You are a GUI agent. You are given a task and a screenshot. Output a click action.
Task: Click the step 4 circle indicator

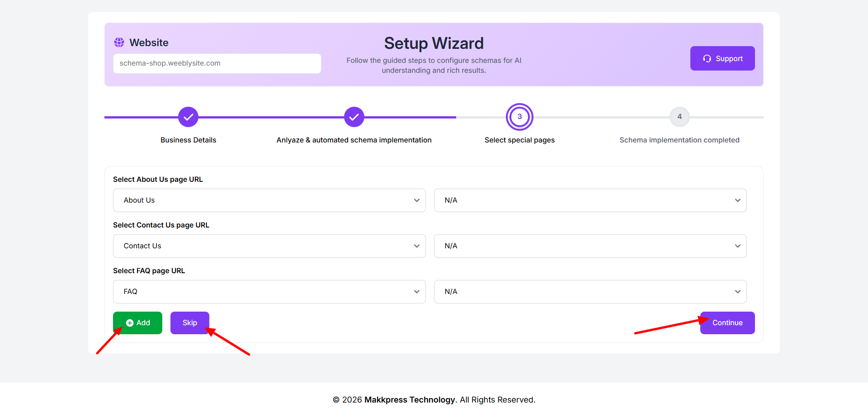[x=679, y=117]
